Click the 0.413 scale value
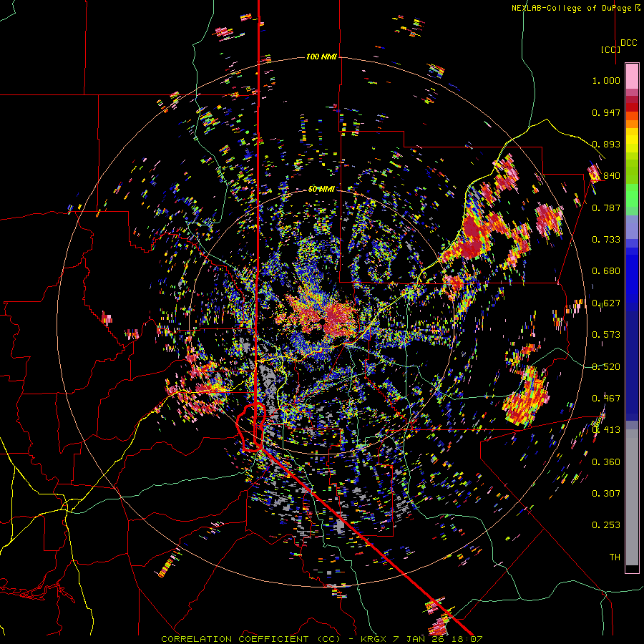This screenshot has height=644, width=644. pyautogui.click(x=606, y=430)
